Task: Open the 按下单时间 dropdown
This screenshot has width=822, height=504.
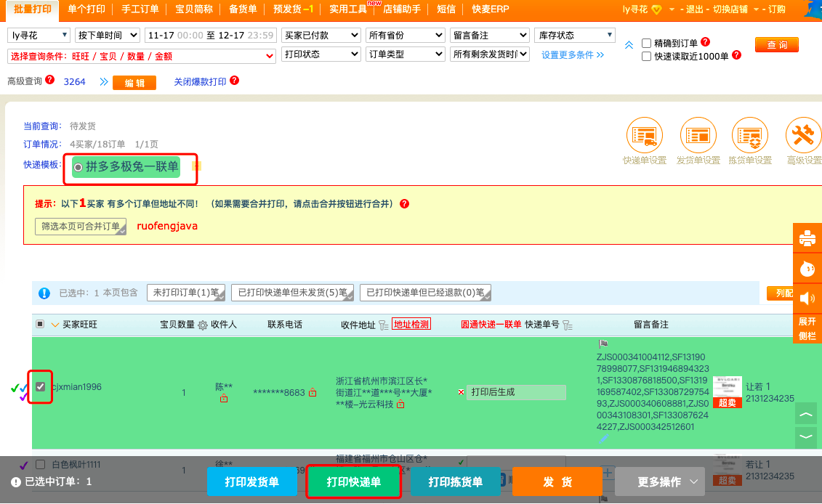Action: click(x=108, y=35)
